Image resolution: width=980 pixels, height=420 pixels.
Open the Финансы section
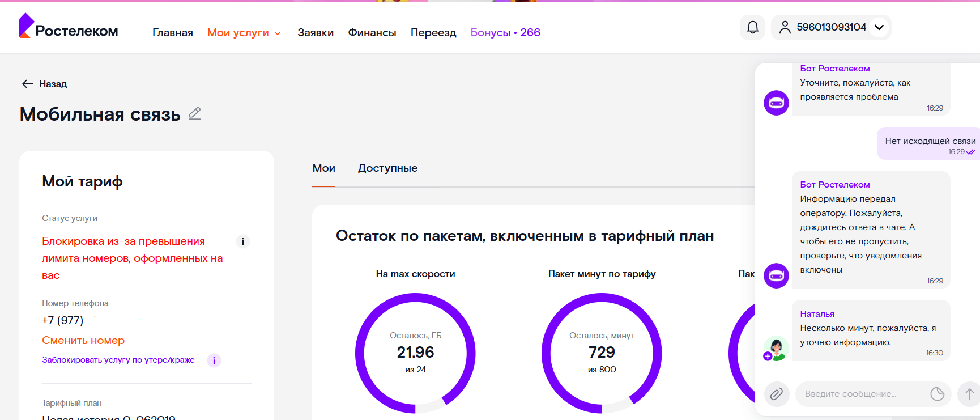(372, 32)
